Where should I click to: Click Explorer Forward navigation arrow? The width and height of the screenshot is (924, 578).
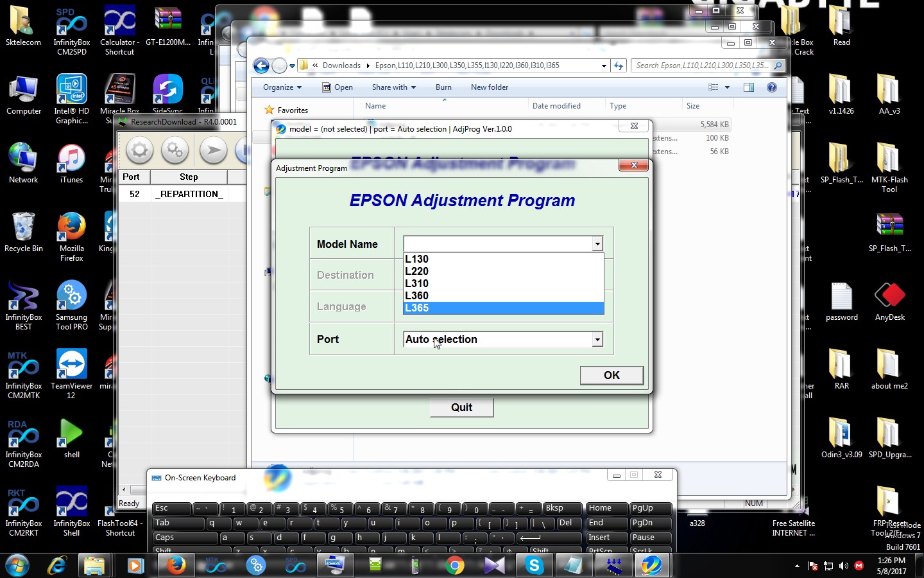(x=279, y=66)
